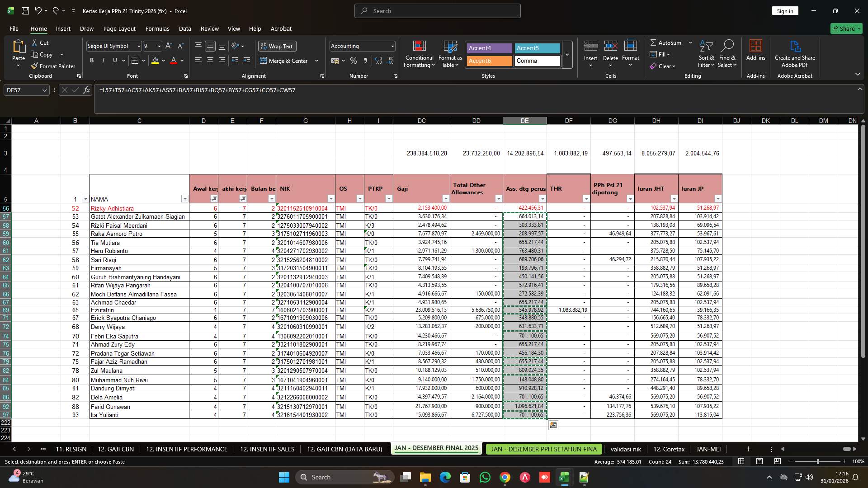Screen dimensions: 868x488
Task: Open the filter dropdown on the NAMA column
Action: click(x=185, y=199)
